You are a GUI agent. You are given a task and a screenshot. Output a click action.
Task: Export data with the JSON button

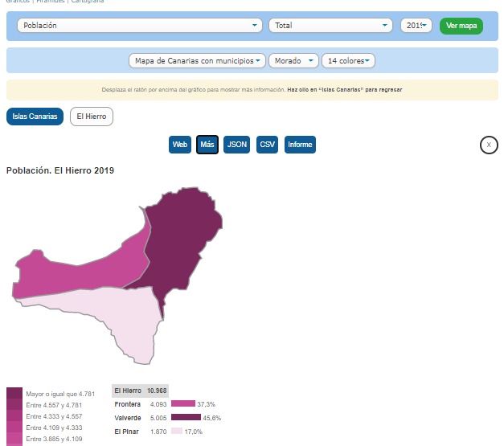click(x=236, y=145)
